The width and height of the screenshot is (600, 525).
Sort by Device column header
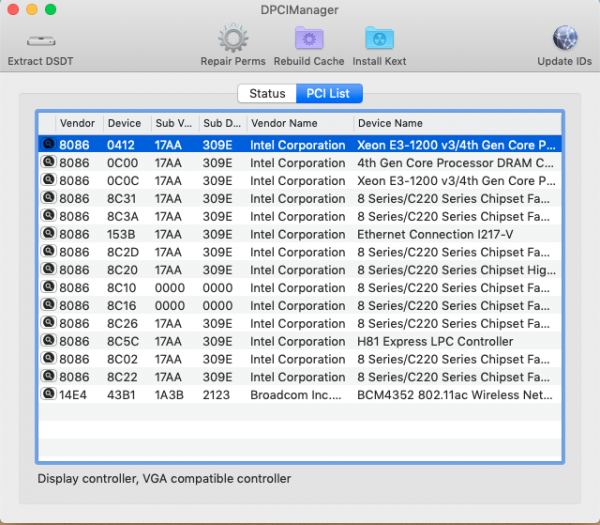[x=125, y=123]
